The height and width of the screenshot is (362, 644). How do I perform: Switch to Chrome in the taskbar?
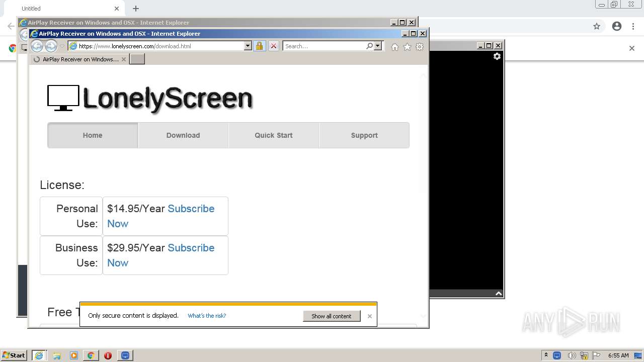coord(91,355)
